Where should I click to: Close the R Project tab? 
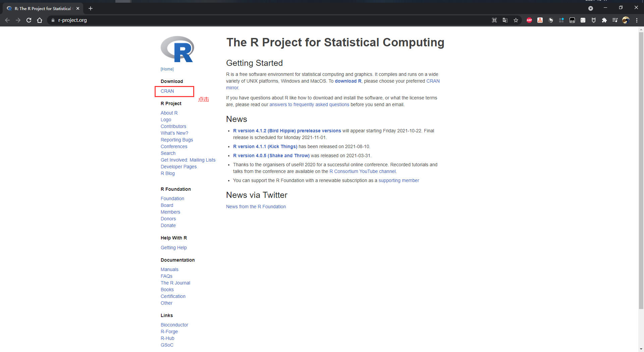click(x=78, y=8)
